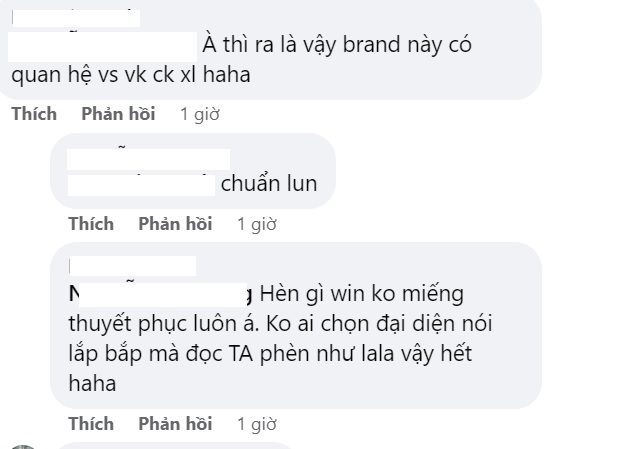Open the author name above 'chuẩn lun'
618x449 pixels.
[x=148, y=159]
